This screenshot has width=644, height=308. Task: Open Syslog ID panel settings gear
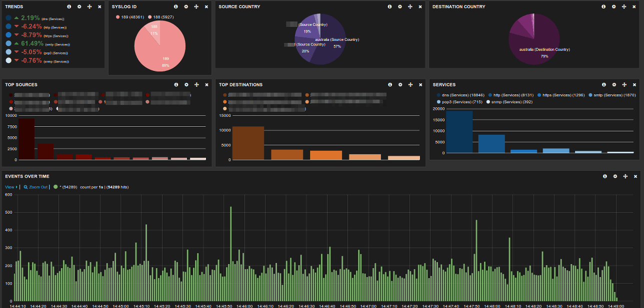[186, 7]
